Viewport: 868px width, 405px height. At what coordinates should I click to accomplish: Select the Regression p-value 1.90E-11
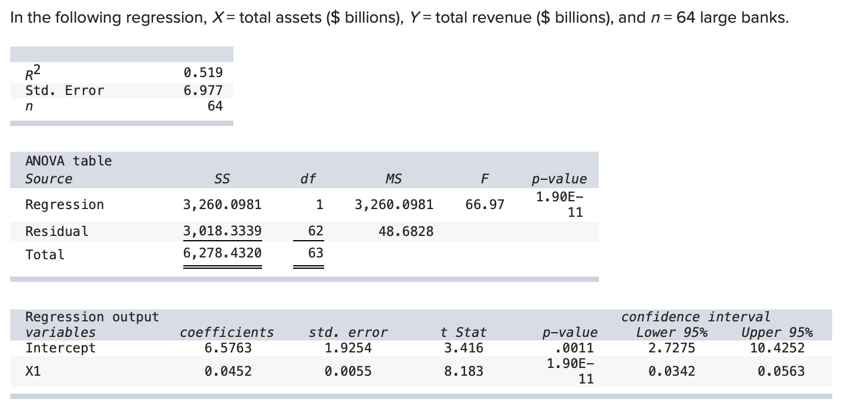point(561,204)
